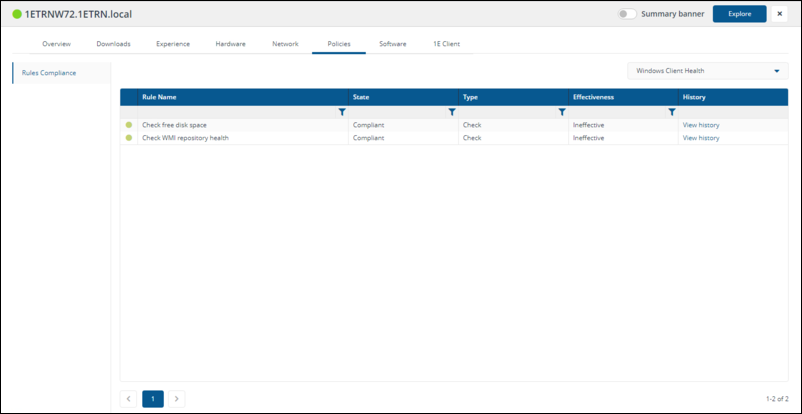Select the 1E Client tab

pos(446,44)
